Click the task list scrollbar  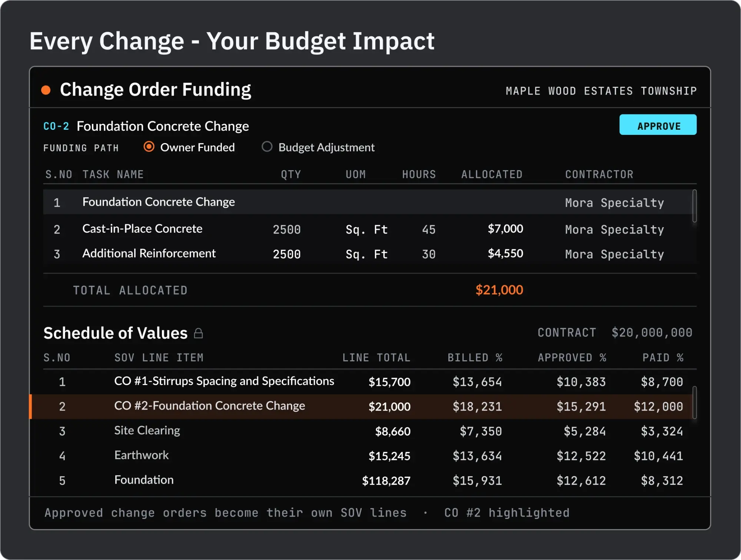pyautogui.click(x=694, y=206)
